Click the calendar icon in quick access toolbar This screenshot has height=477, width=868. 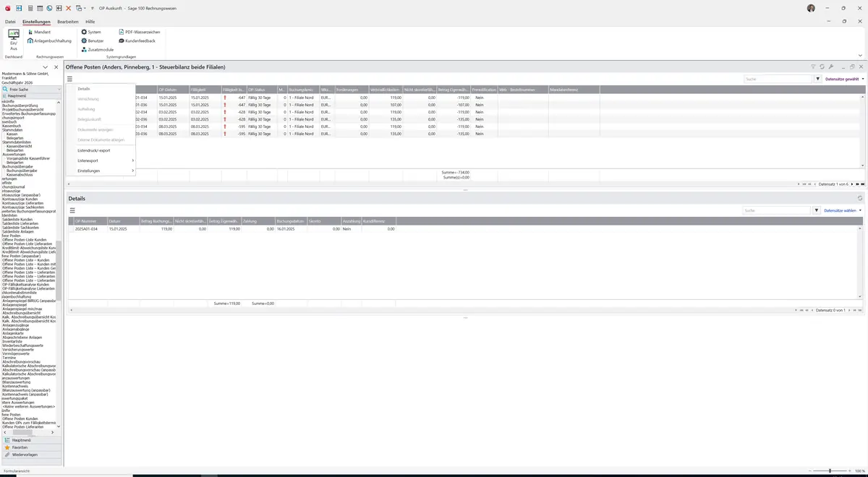coord(40,8)
